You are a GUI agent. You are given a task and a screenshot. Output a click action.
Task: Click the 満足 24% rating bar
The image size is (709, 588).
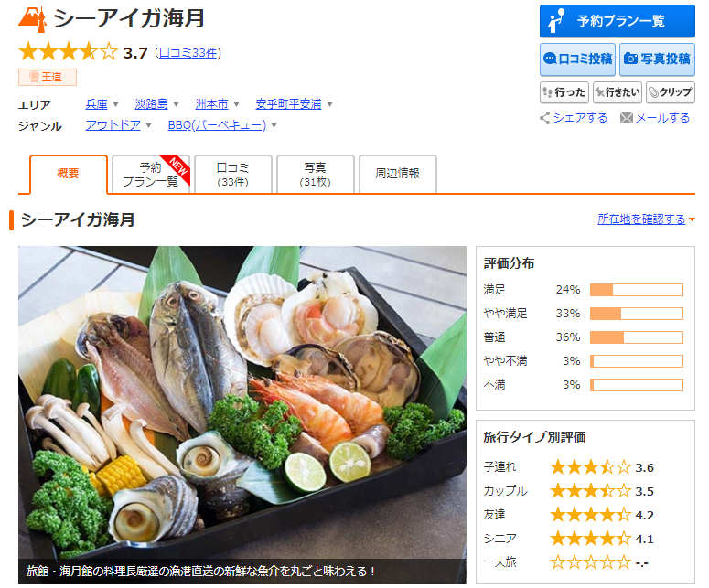[x=636, y=290]
